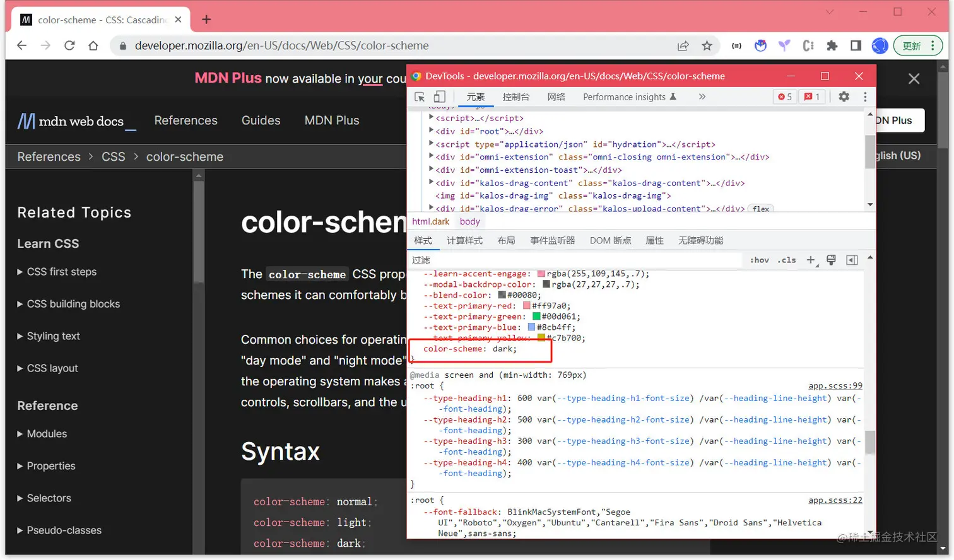The width and height of the screenshot is (954, 560).
Task: Open References in MDN navigation
Action: point(185,120)
